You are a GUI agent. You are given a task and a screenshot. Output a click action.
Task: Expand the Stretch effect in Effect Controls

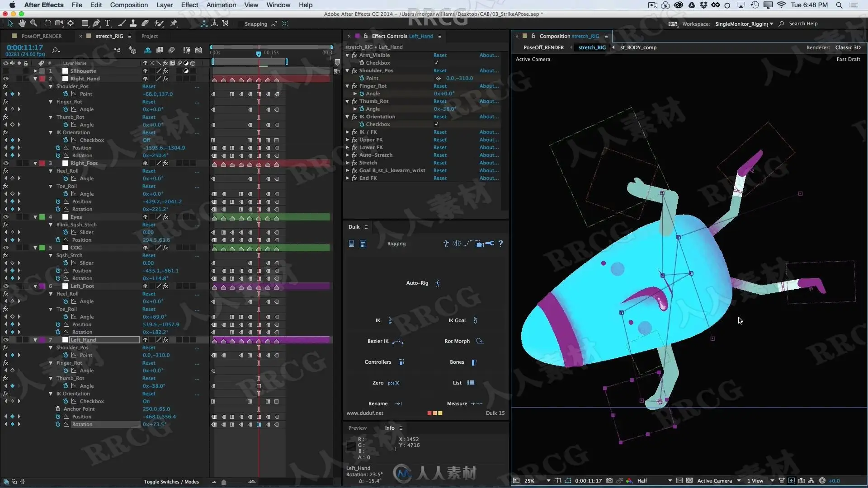[347, 163]
